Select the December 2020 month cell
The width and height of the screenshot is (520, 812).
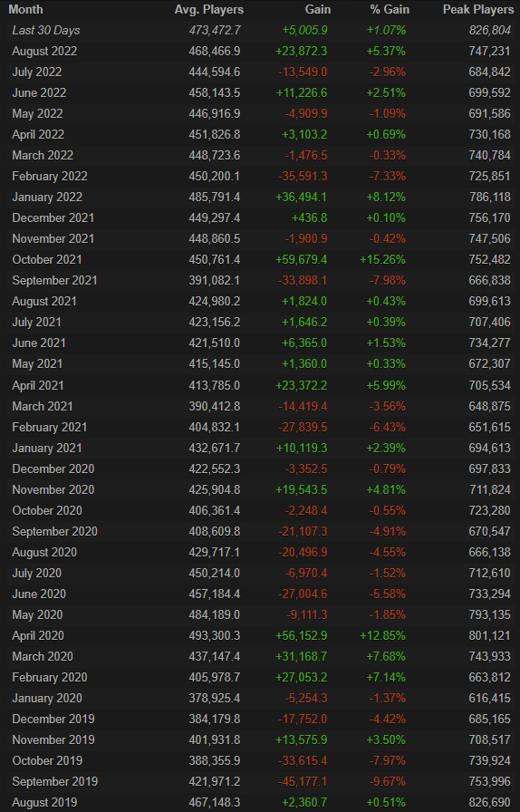pyautogui.click(x=53, y=469)
